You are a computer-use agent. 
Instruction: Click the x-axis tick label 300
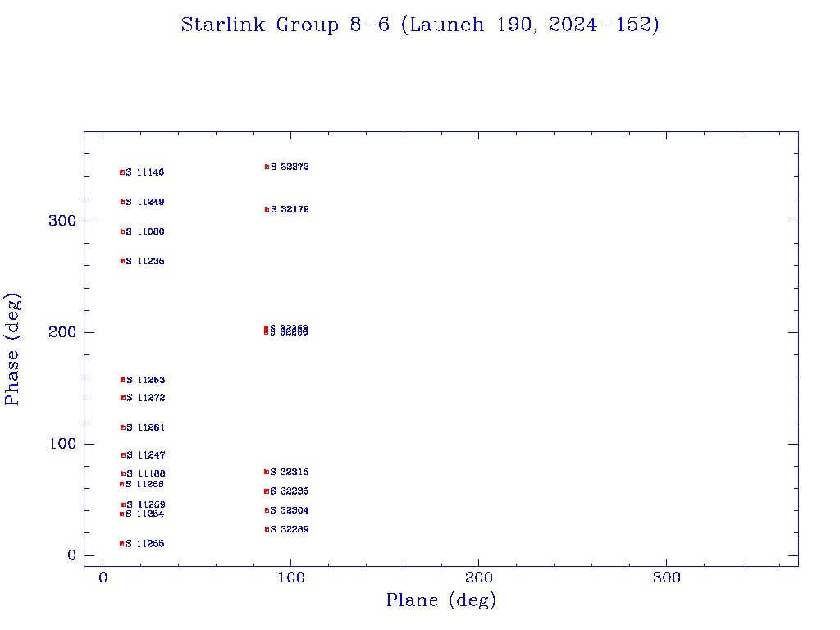667,578
